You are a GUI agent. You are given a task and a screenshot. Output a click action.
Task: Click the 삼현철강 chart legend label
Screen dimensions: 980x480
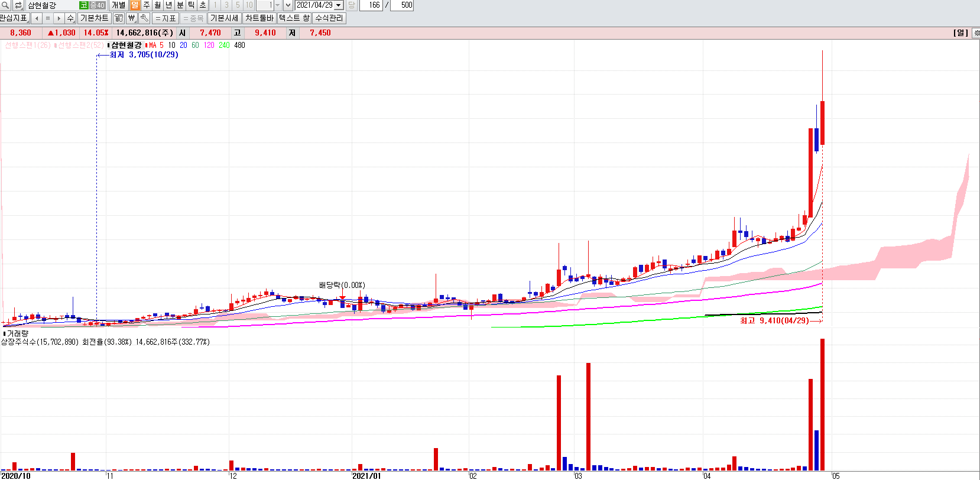tap(125, 45)
